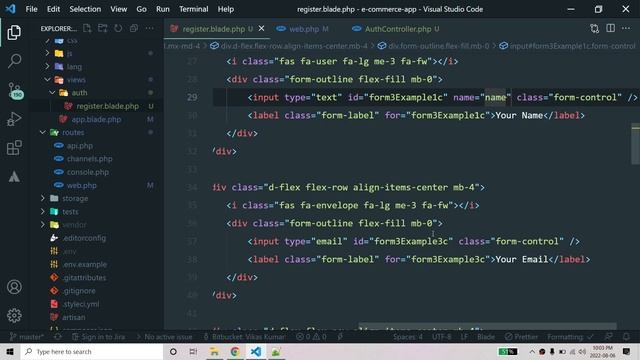The height and width of the screenshot is (360, 640).
Task: Open the Search view in activity bar
Action: (14, 61)
